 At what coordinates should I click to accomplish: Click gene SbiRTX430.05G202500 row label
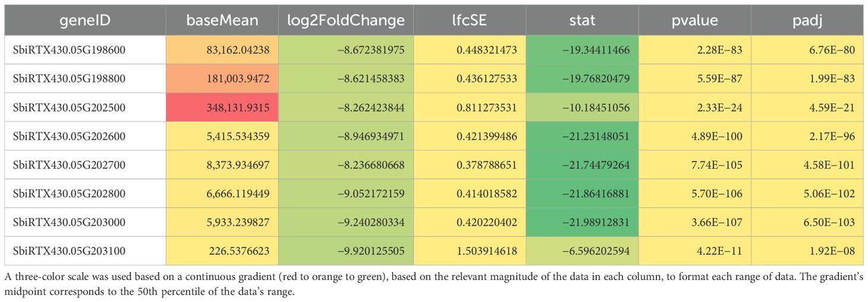click(69, 107)
